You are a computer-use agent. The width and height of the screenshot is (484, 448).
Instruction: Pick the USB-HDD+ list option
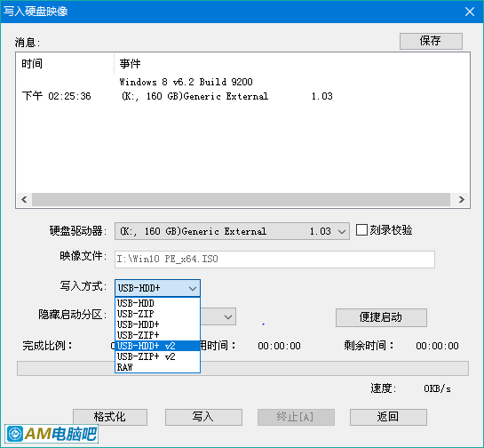pos(157,324)
